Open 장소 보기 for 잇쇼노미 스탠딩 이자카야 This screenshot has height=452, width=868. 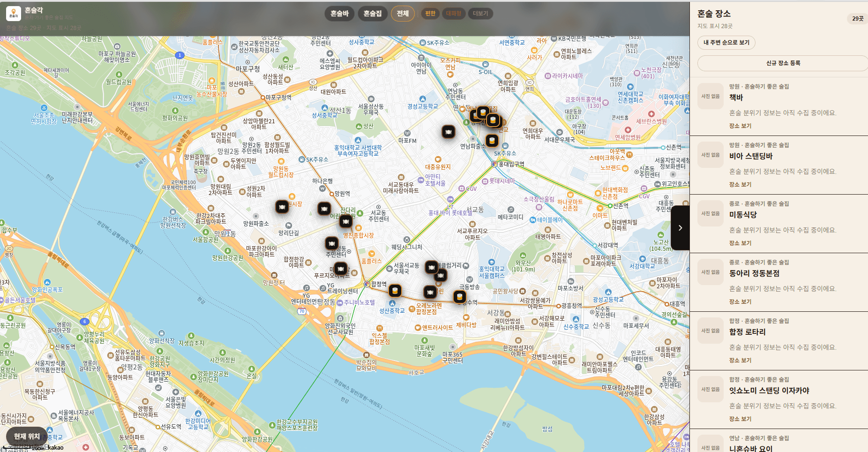(x=740, y=419)
